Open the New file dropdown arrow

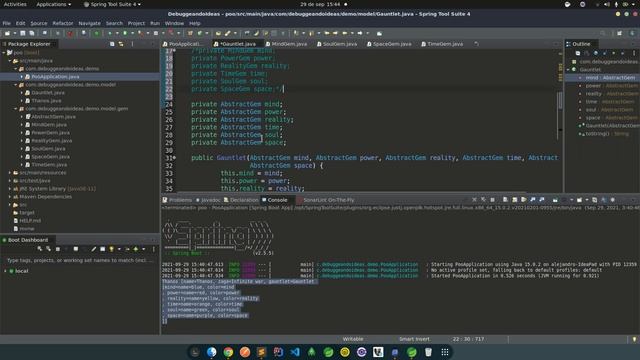pos(14,33)
